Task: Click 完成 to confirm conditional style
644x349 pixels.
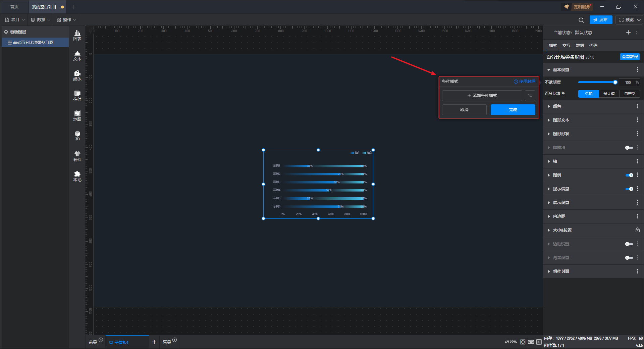Action: tap(513, 110)
